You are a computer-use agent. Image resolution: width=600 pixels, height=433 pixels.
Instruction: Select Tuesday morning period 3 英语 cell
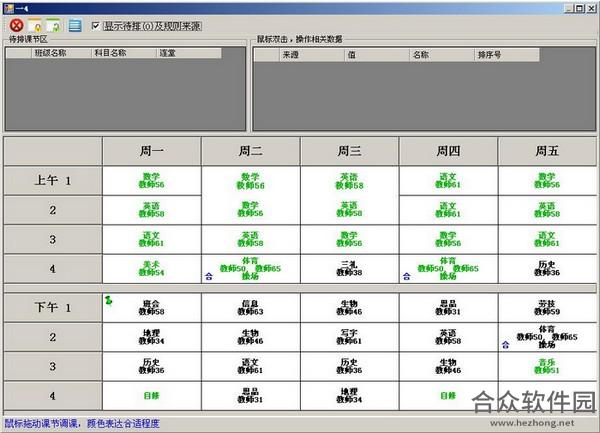point(251,239)
